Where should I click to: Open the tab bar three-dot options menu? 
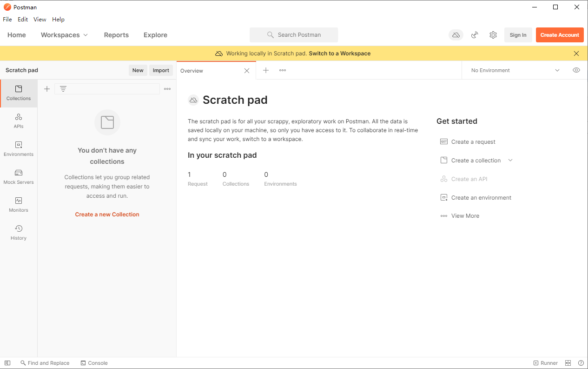click(283, 70)
